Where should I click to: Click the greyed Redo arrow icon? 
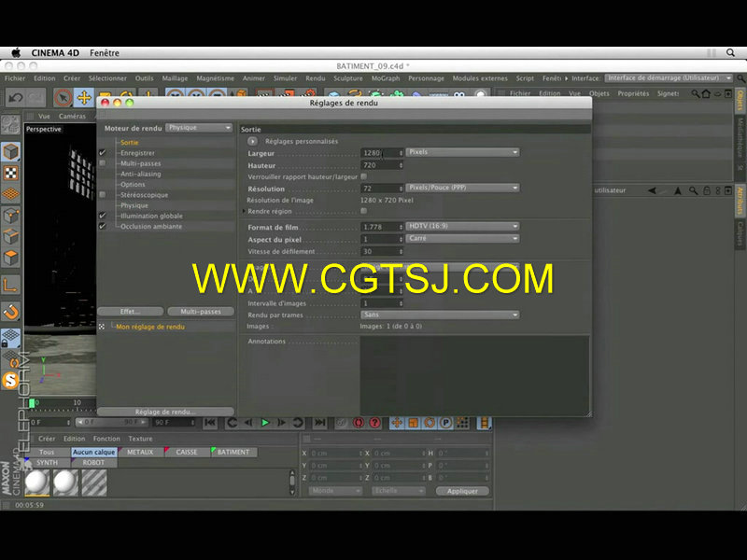pos(36,98)
